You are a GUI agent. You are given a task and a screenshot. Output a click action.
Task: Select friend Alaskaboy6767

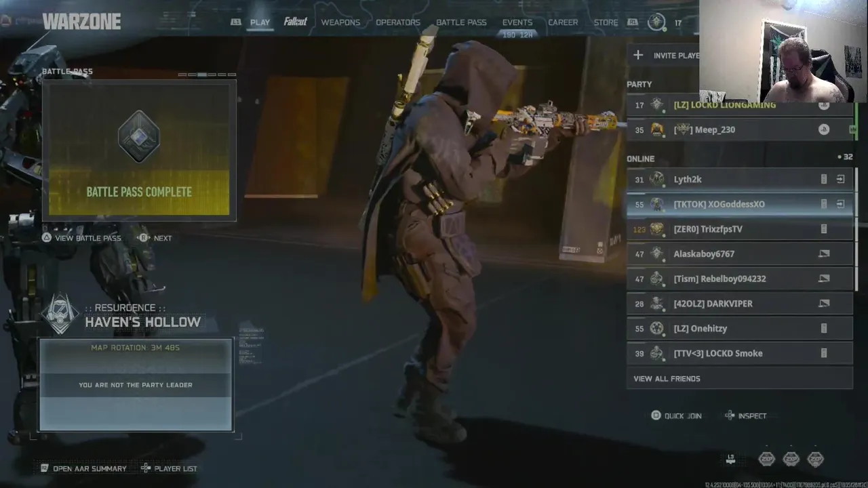pyautogui.click(x=740, y=253)
